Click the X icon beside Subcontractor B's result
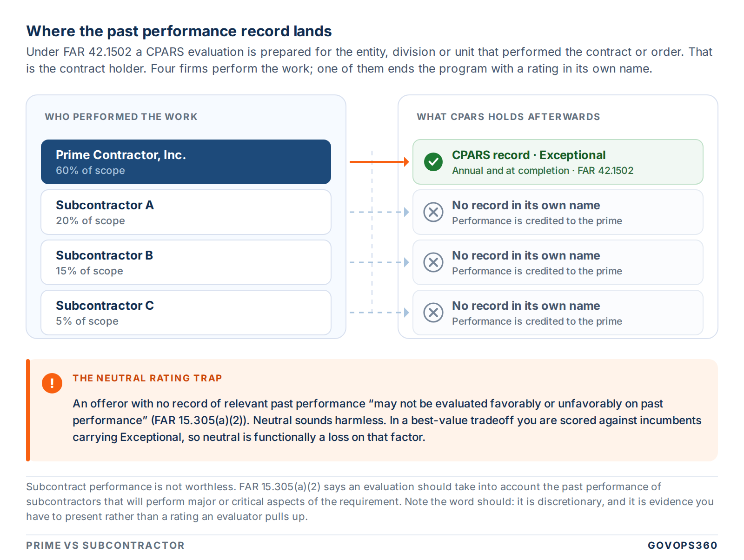 point(433,262)
